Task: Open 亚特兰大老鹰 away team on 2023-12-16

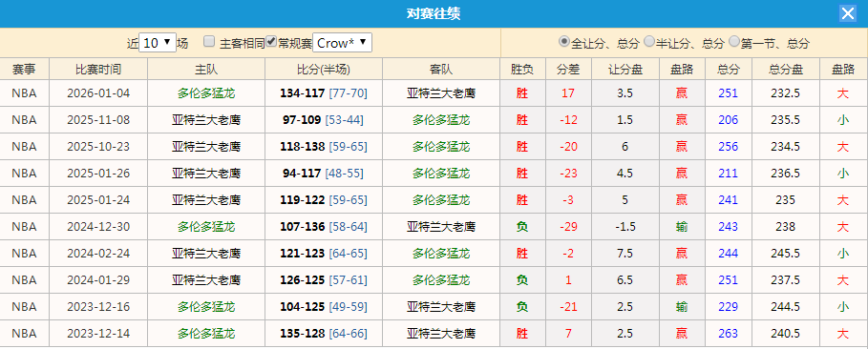Action: click(441, 307)
